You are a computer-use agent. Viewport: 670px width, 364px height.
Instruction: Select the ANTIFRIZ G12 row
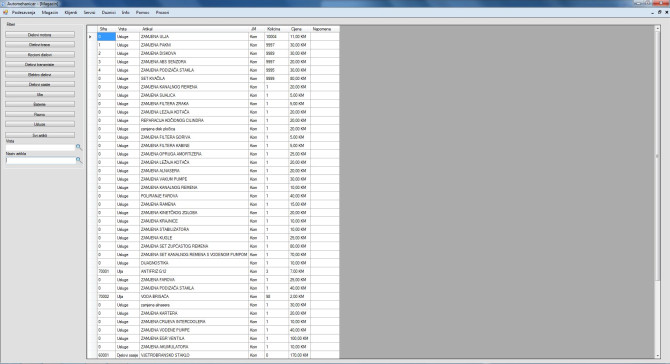coord(213,271)
